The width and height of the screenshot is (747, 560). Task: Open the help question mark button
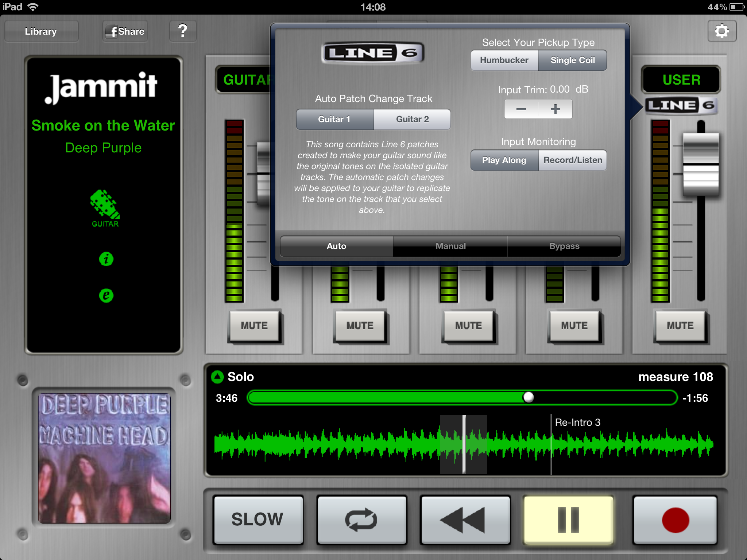[183, 31]
